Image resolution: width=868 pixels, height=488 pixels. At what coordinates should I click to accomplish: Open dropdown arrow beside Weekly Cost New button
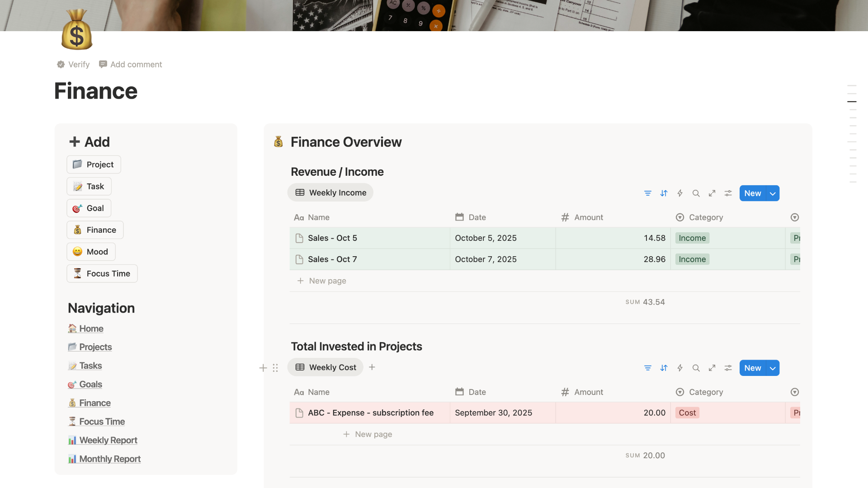773,368
